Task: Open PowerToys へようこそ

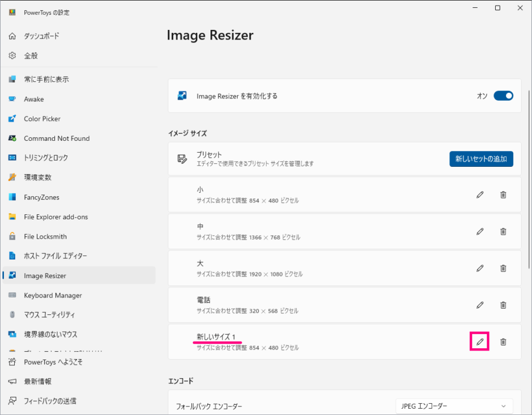Action: point(79,362)
